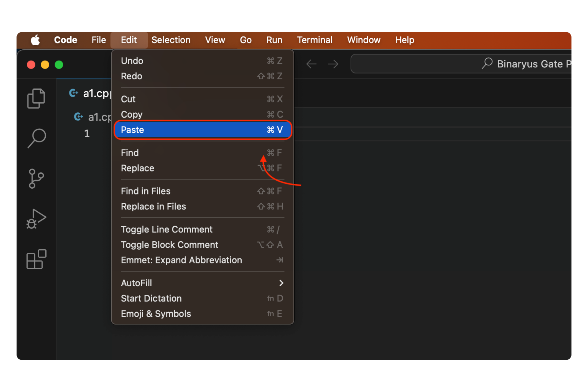Open the Explorer sidebar icon

click(x=36, y=99)
